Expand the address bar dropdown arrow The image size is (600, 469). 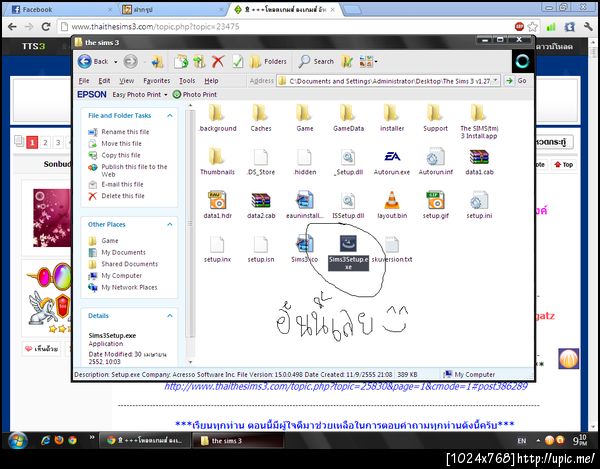coord(496,80)
